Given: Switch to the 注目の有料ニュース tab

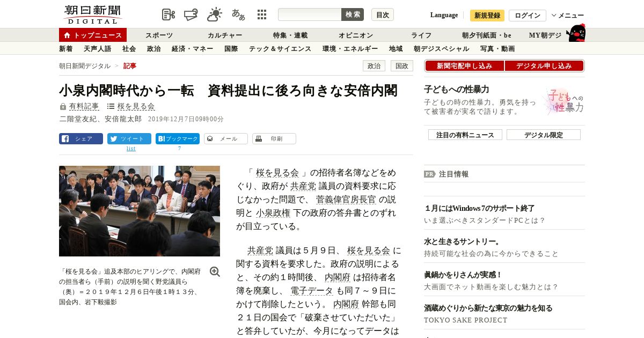Looking at the screenshot, I should tap(465, 135).
